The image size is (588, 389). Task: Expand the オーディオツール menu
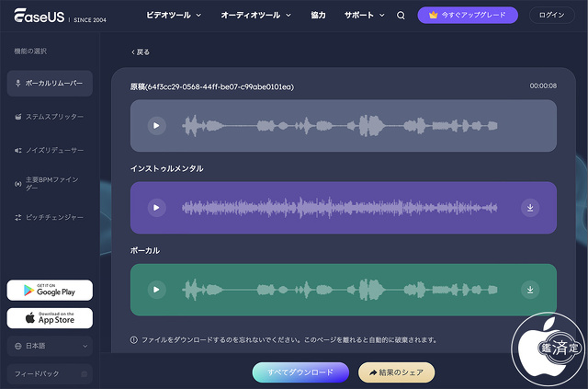[x=255, y=15]
